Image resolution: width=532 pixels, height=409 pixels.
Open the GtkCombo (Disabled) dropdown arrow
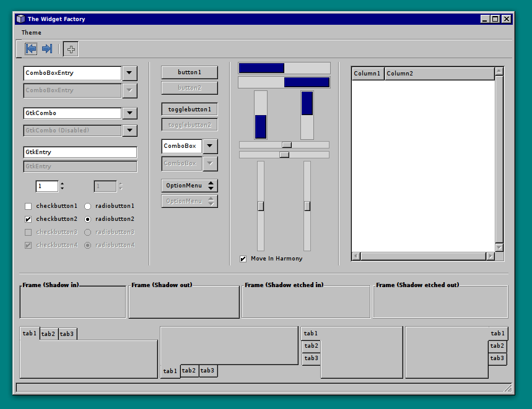point(129,130)
